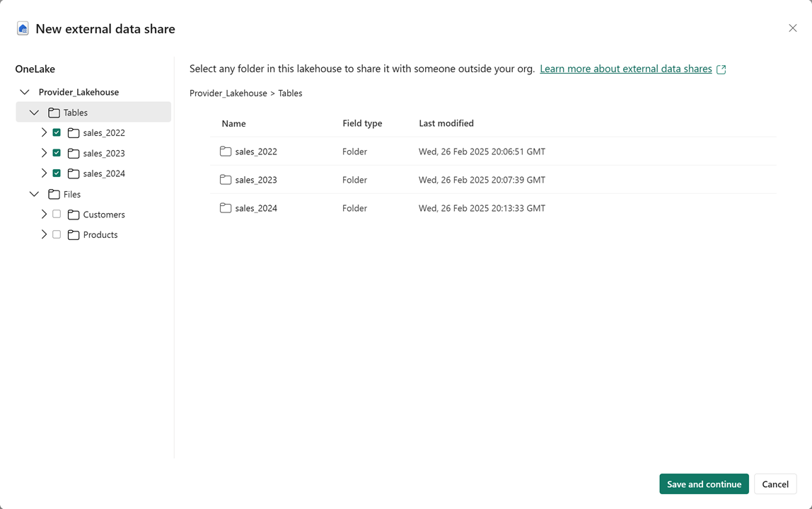Deselect the sales_2023 checkbox
The height and width of the screenshot is (509, 812).
coord(56,153)
